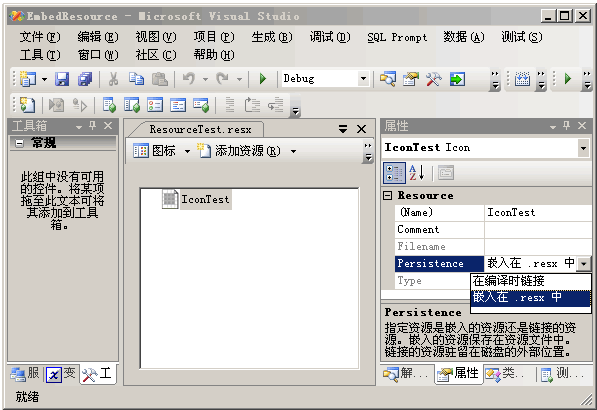The width and height of the screenshot is (597, 410).
Task: Open the SQL Prompt menu
Action: (x=397, y=37)
